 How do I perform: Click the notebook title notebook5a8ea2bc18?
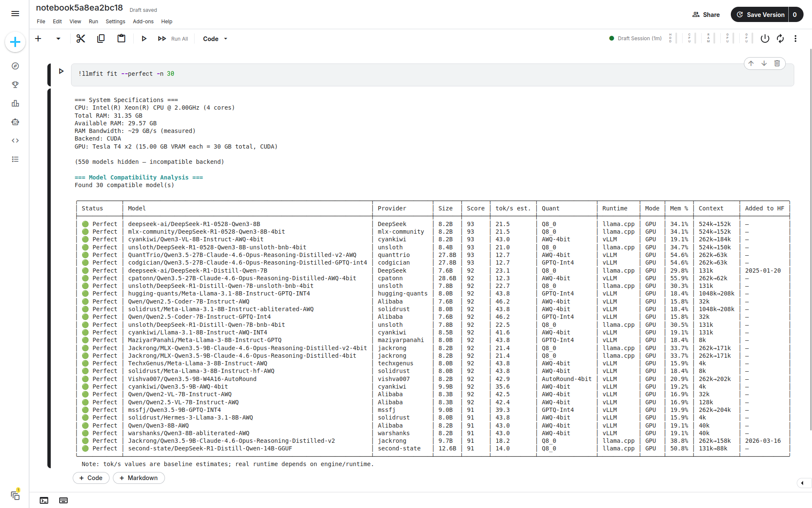[80, 8]
